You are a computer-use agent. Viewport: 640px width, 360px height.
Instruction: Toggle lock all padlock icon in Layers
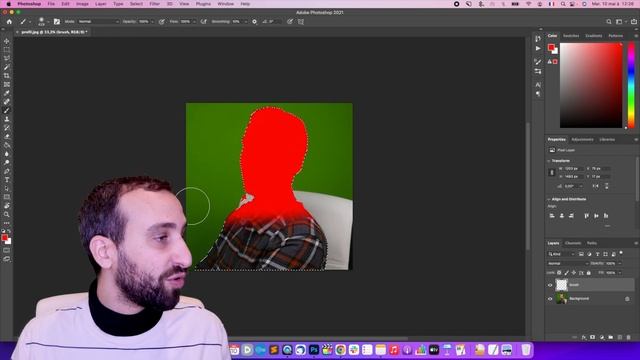coord(589,273)
